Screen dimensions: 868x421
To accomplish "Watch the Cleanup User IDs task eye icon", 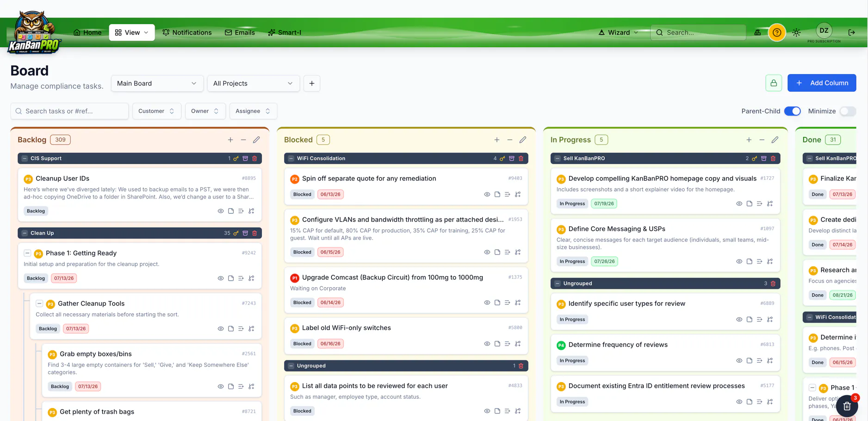I will click(221, 211).
